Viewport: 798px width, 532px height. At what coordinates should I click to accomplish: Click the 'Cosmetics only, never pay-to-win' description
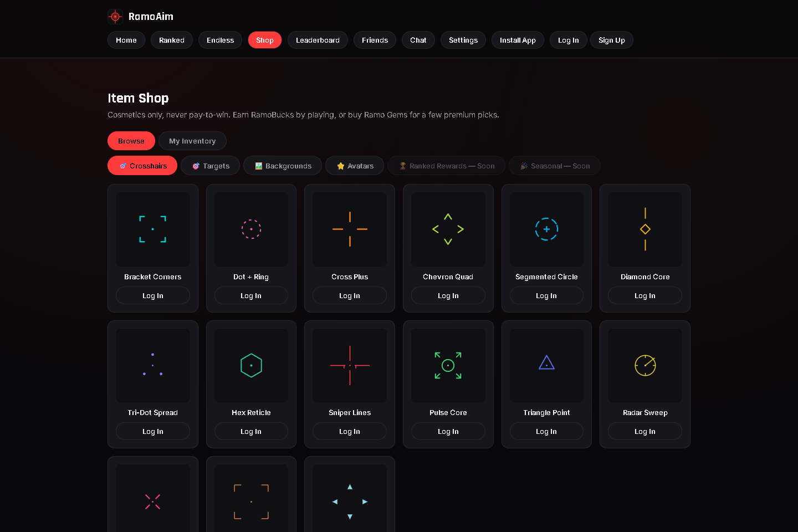click(x=303, y=115)
